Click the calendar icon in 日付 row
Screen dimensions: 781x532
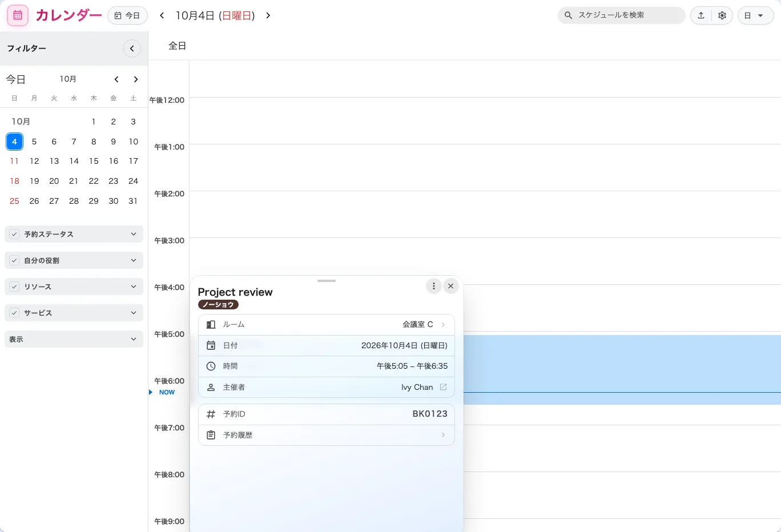pos(211,345)
